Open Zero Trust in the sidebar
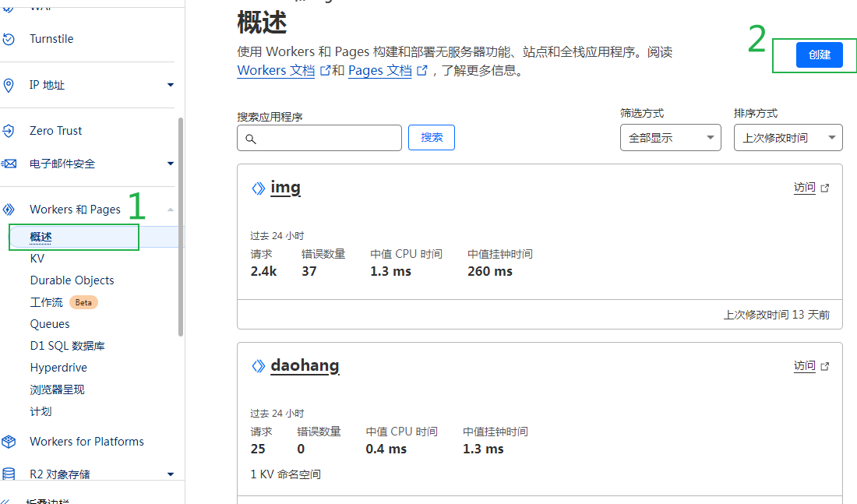The image size is (857, 504). 56,131
